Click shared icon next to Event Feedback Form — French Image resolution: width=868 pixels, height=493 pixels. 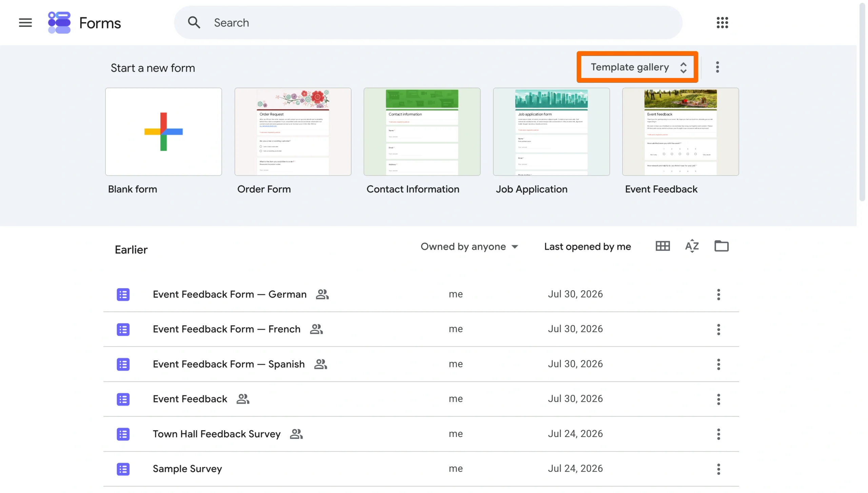(316, 329)
